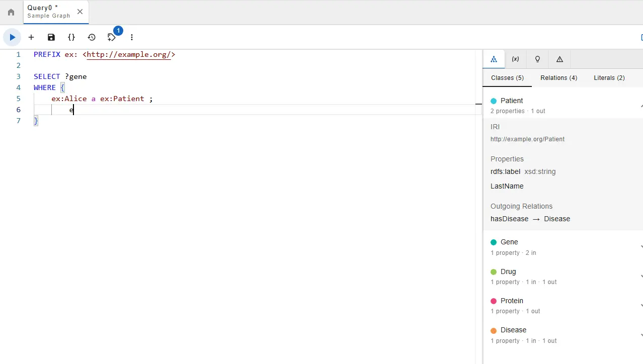
Task: Click the Gene class name
Action: pos(509,242)
